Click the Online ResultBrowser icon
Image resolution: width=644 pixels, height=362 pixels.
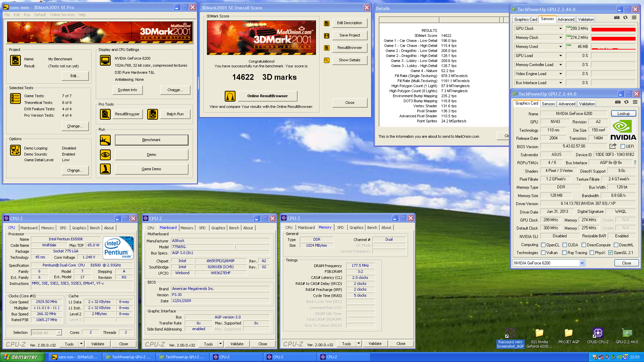230,96
